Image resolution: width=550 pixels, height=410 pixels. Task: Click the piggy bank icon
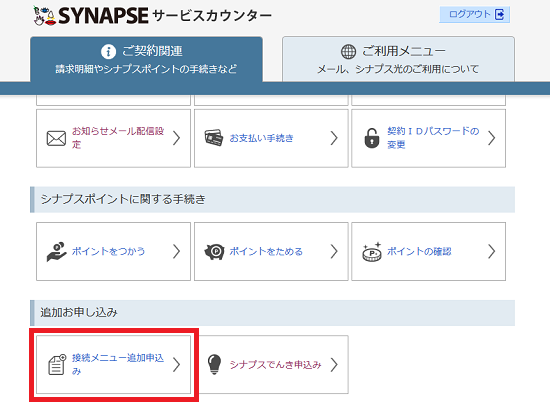coord(214,252)
